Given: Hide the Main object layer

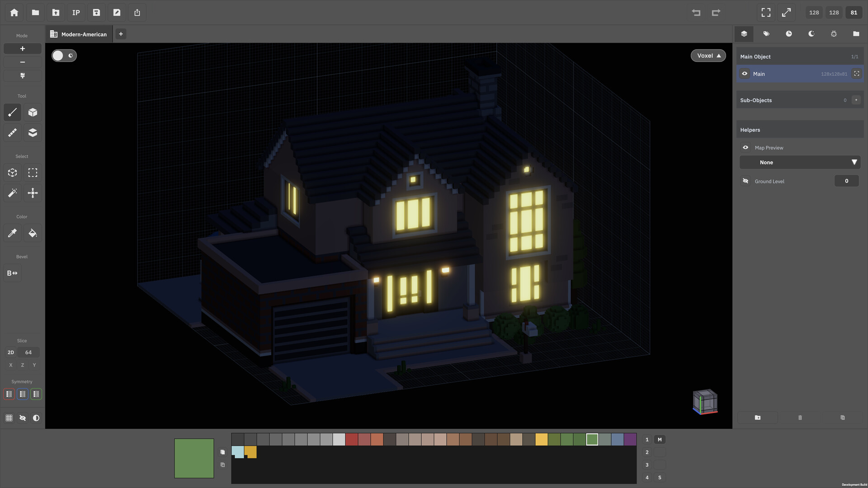Looking at the screenshot, I should tap(745, 74).
